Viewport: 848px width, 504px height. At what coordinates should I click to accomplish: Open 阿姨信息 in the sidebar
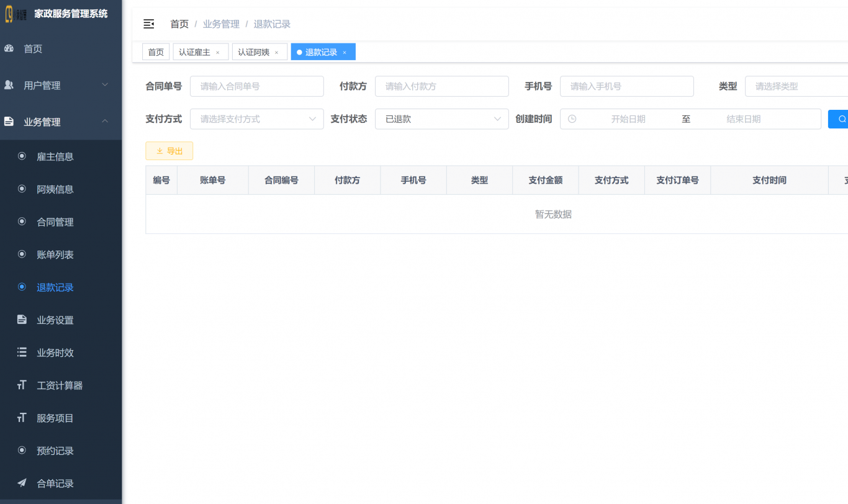click(x=61, y=189)
